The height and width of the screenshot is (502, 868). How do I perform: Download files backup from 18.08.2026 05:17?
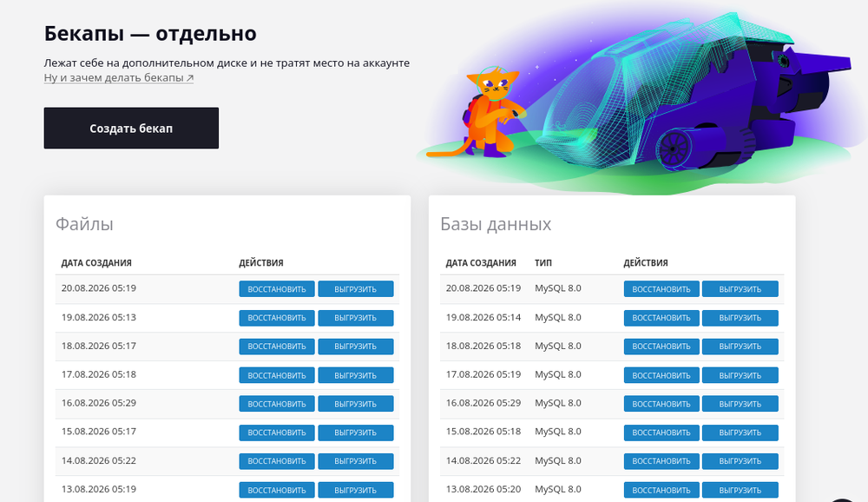(355, 347)
